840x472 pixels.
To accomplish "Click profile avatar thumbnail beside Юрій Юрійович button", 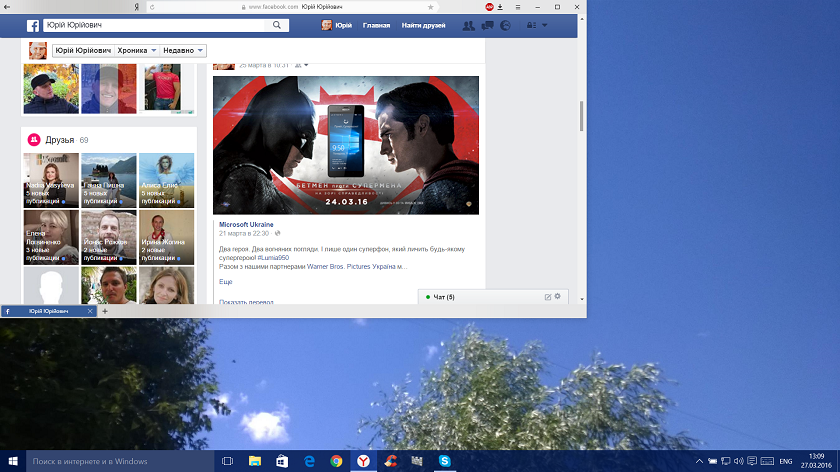I will [38, 50].
